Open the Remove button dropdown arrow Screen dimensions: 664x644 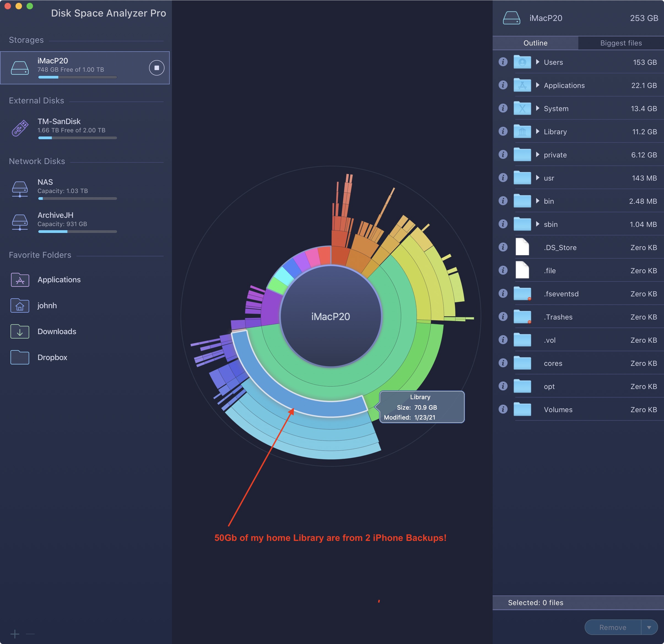(649, 627)
